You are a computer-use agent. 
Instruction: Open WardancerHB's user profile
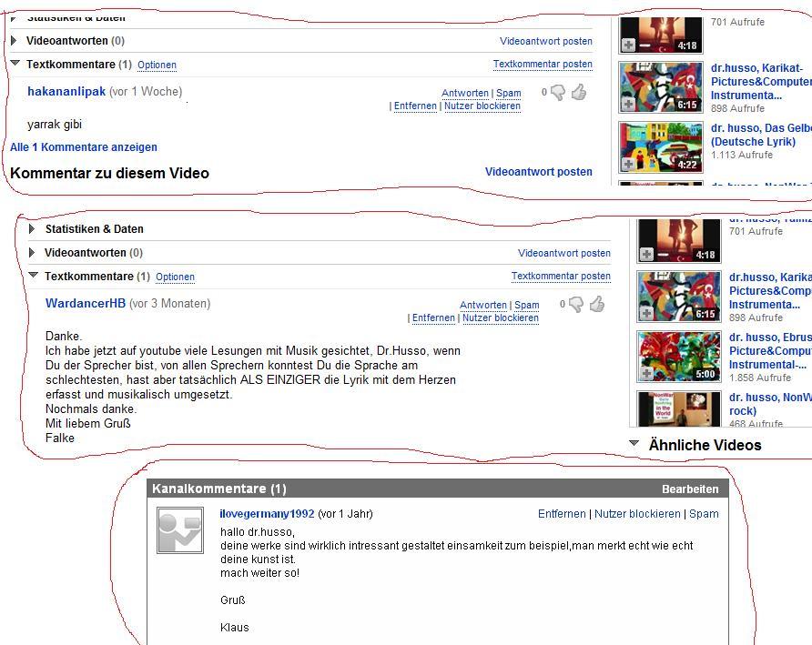[x=86, y=303]
